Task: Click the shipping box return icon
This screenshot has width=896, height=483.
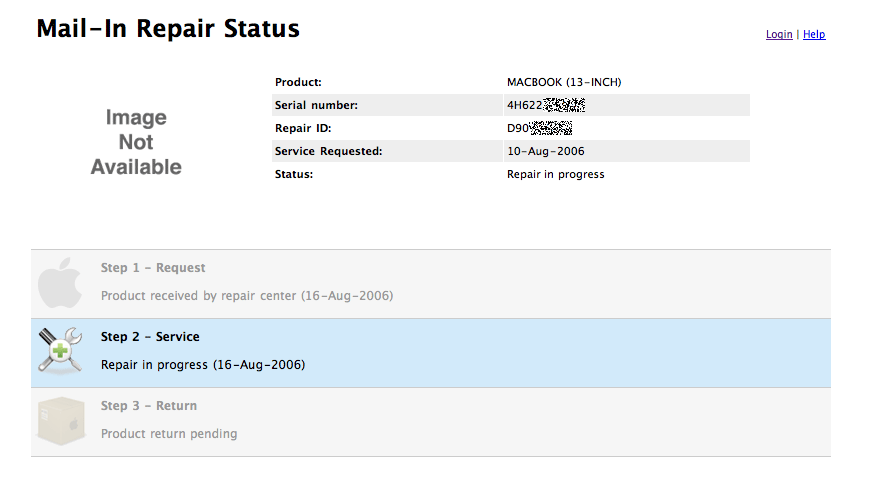Action: tap(61, 421)
